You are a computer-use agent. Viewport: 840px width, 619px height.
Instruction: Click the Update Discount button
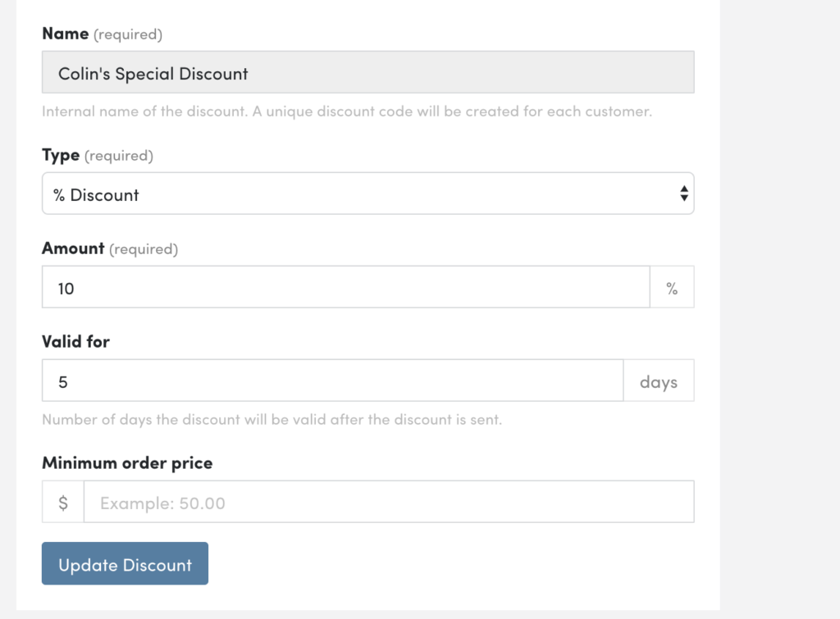[x=125, y=563]
